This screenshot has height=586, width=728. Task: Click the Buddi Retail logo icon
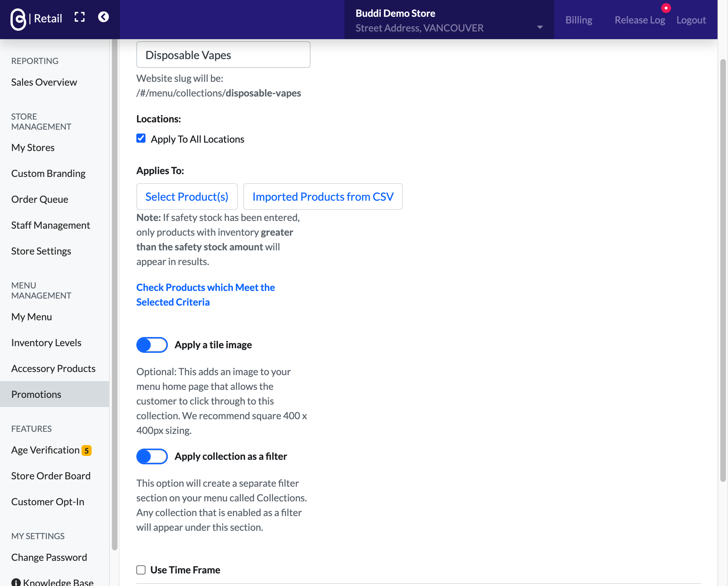pos(18,19)
